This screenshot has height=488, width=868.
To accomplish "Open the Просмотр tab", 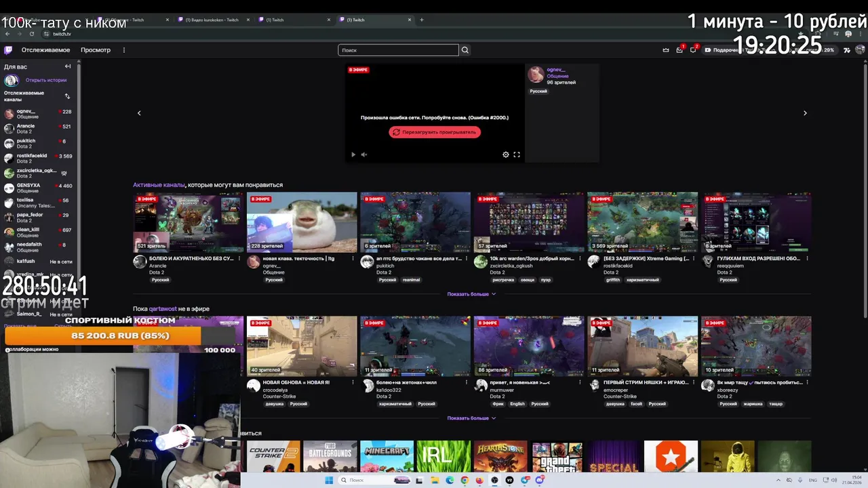I will [x=96, y=50].
